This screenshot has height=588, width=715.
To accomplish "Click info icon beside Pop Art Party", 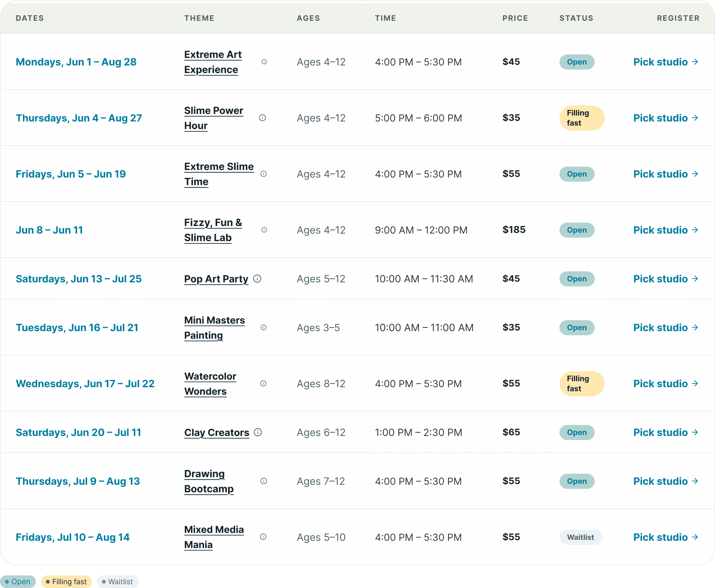I will [x=257, y=279].
